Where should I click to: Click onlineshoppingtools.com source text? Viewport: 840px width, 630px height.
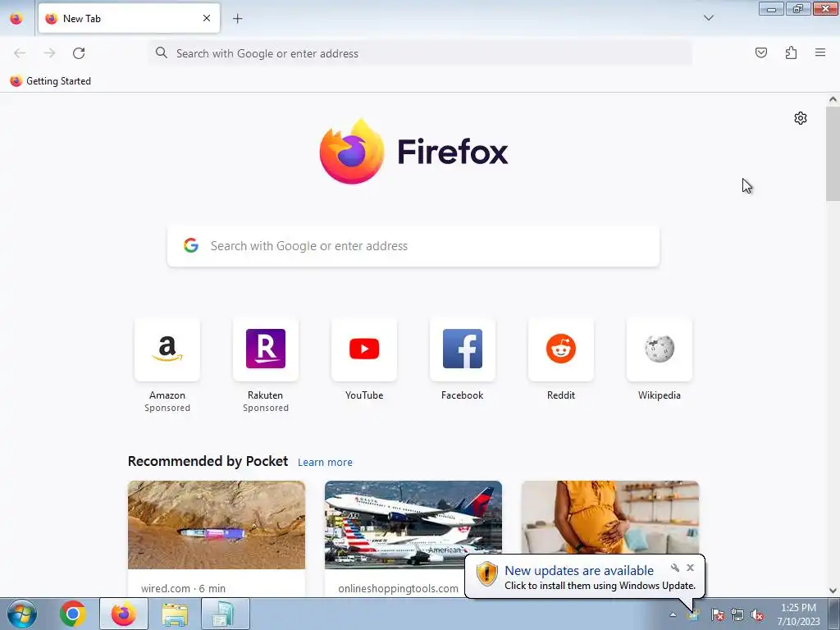tap(398, 588)
